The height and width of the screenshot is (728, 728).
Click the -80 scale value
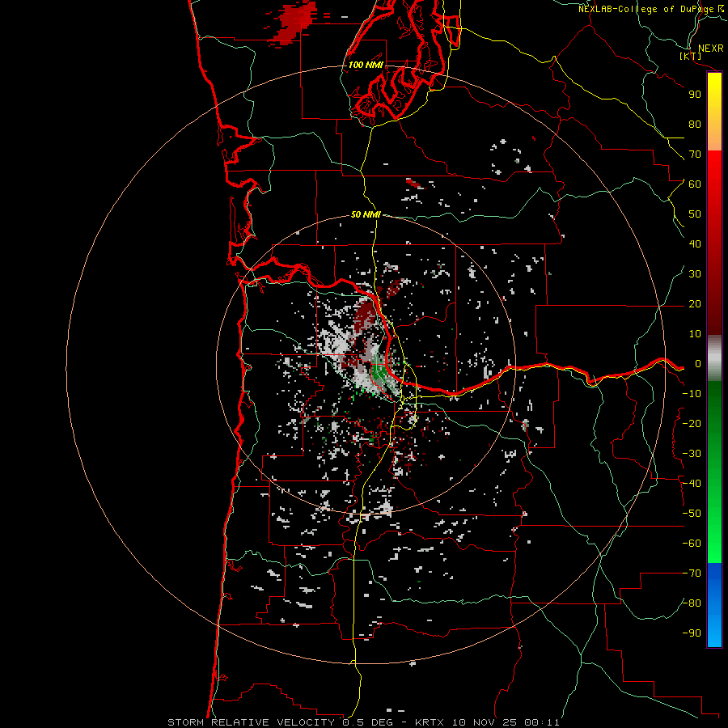pyautogui.click(x=692, y=603)
